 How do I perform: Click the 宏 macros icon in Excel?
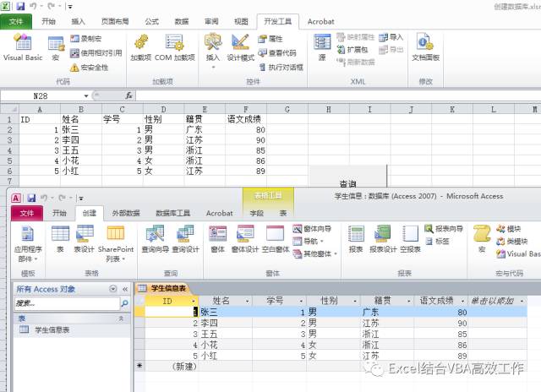click(x=56, y=48)
